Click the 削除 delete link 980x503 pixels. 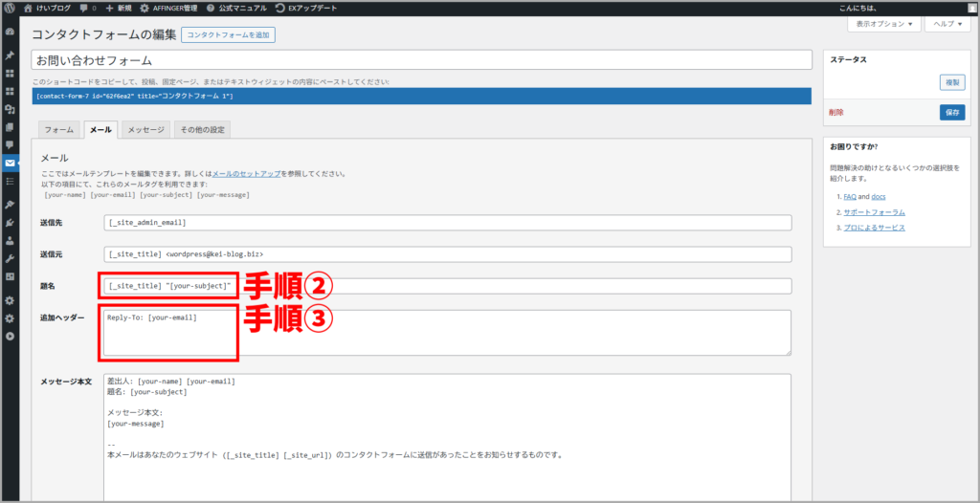coord(835,112)
